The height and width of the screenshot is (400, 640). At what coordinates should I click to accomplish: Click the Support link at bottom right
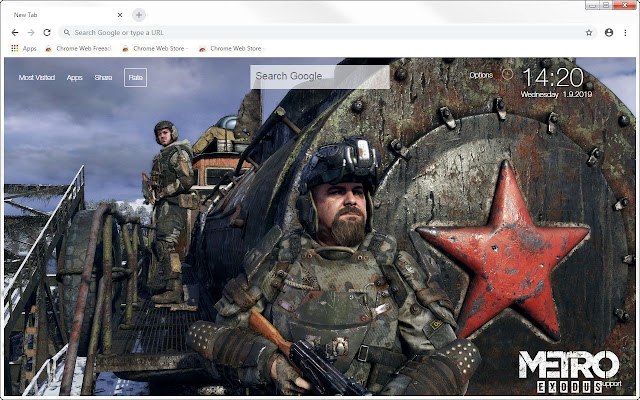pyautogui.click(x=611, y=384)
